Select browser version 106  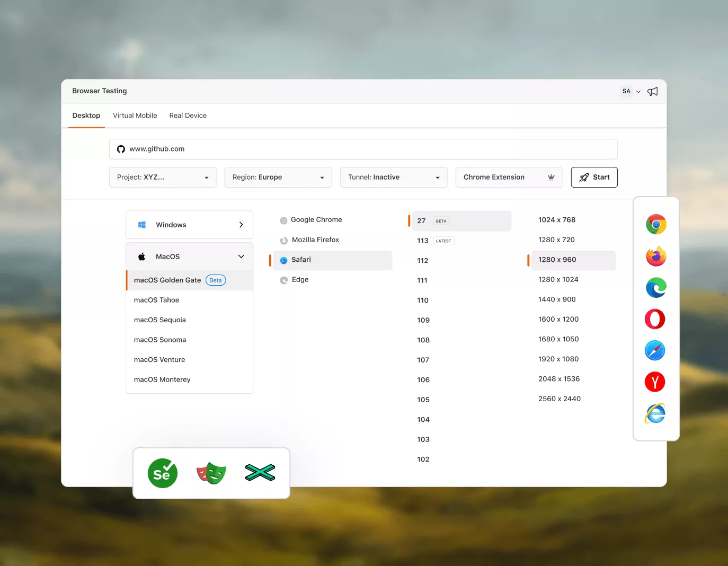(x=423, y=380)
